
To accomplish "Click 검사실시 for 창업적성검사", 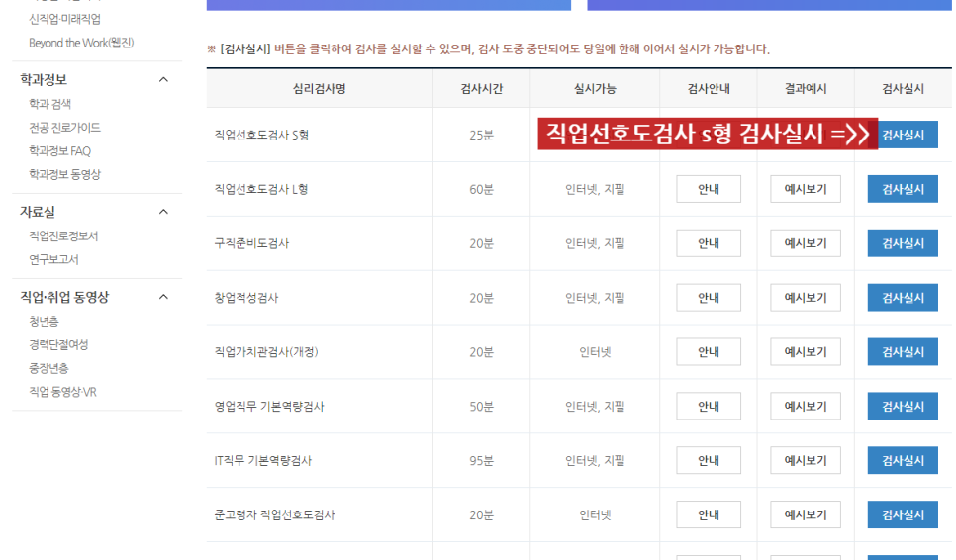I will (903, 298).
